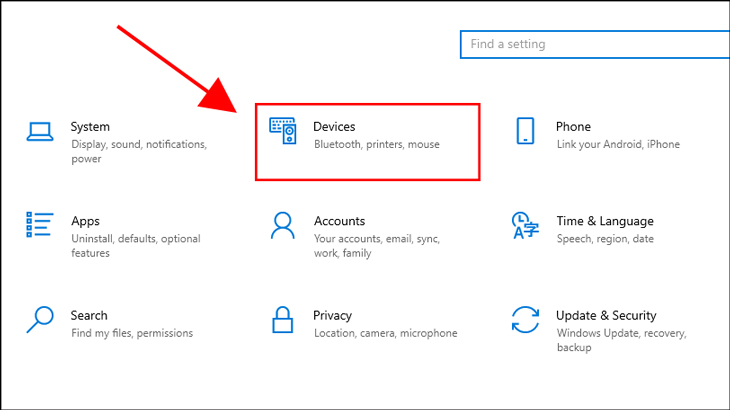730x410 pixels.
Task: Select the Apps category title
Action: pyautogui.click(x=86, y=221)
